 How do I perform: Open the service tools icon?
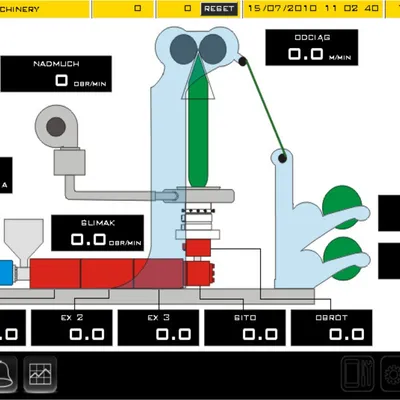pos(358,374)
